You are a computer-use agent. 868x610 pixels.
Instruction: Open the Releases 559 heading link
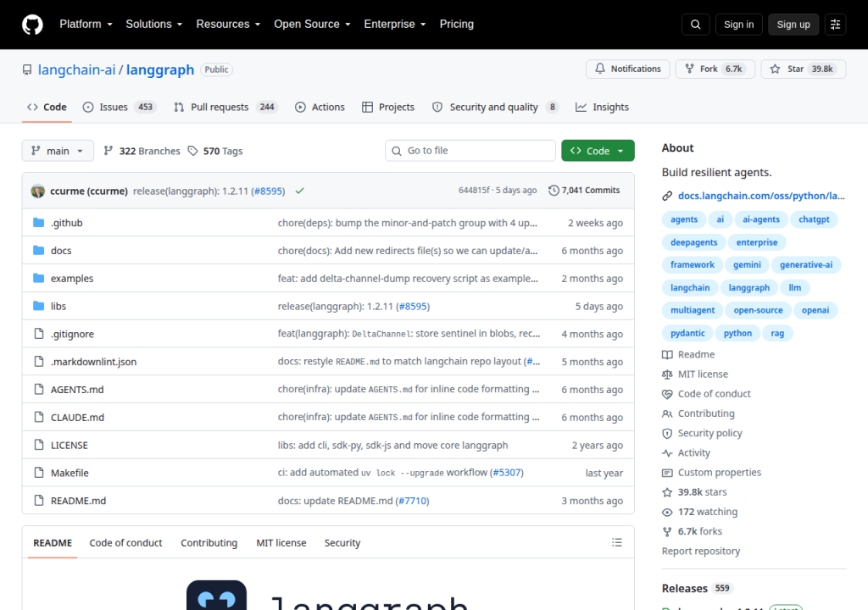pos(697,589)
